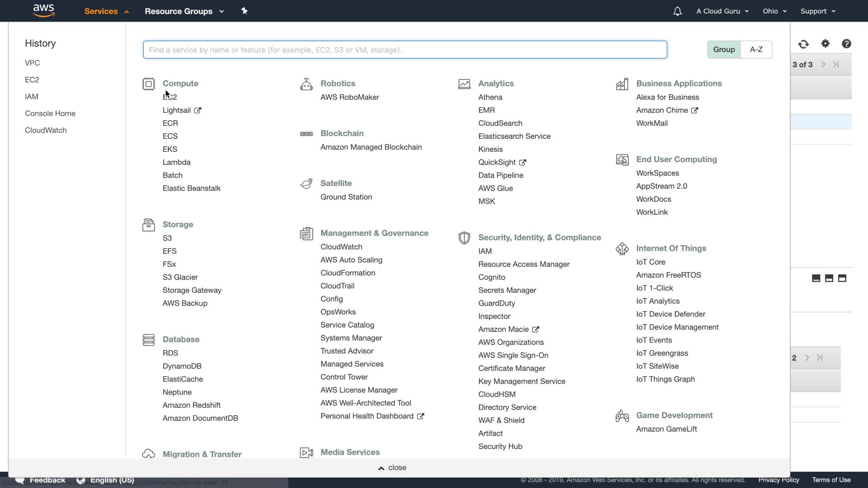Click the Game Development controller icon
Screen dimensions: 868x488
click(622, 416)
